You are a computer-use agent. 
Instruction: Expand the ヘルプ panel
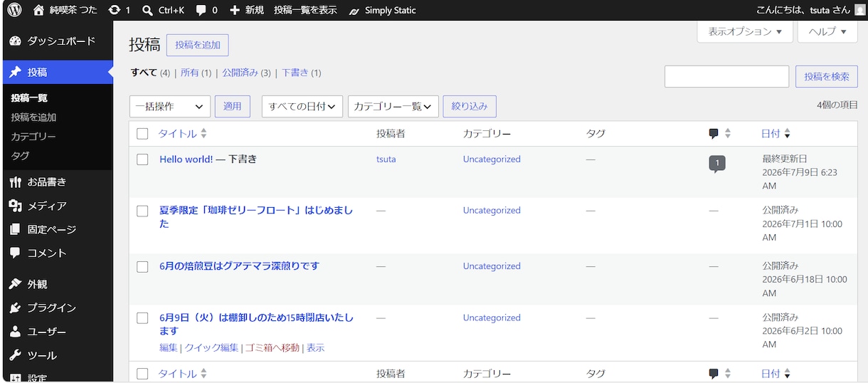827,31
